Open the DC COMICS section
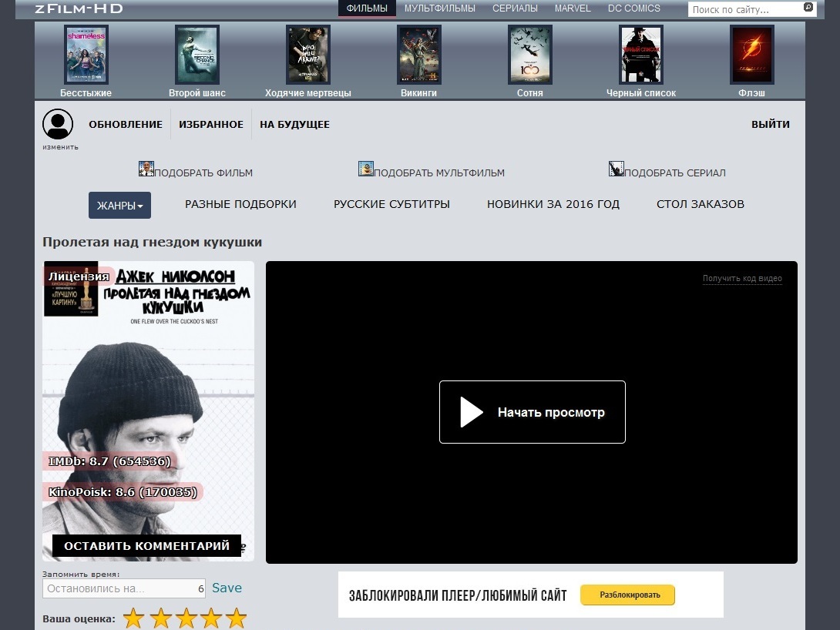This screenshot has width=840, height=630. 633,8
